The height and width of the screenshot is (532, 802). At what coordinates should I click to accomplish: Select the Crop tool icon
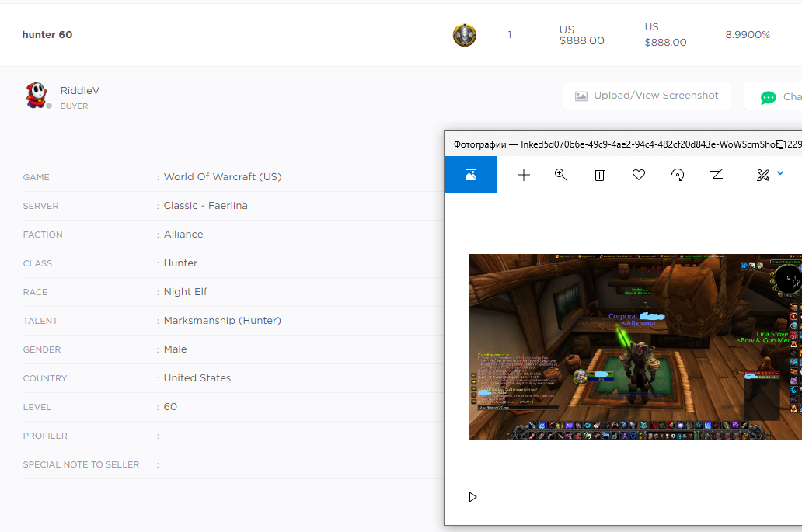[x=717, y=175]
